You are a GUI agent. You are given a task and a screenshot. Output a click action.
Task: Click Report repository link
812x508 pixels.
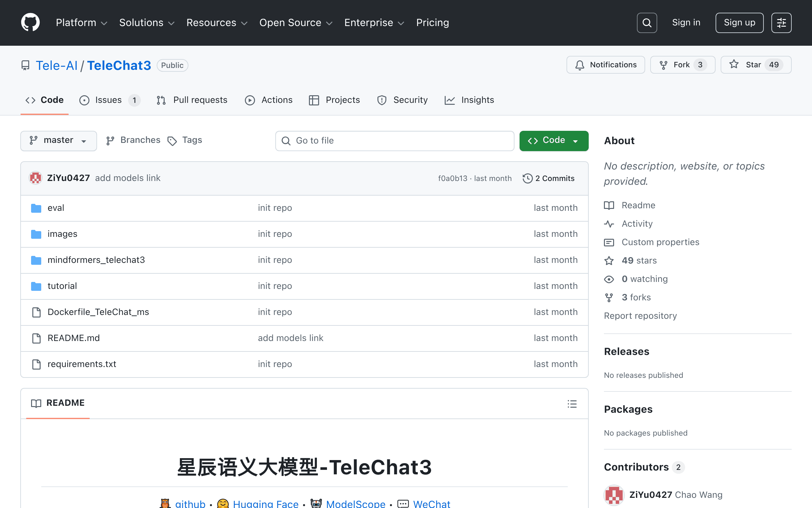(640, 316)
